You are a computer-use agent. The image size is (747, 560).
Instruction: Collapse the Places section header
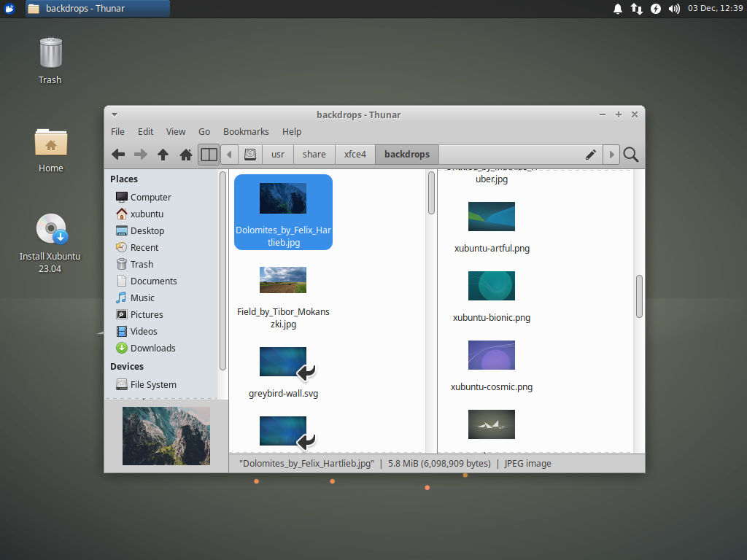(123, 179)
